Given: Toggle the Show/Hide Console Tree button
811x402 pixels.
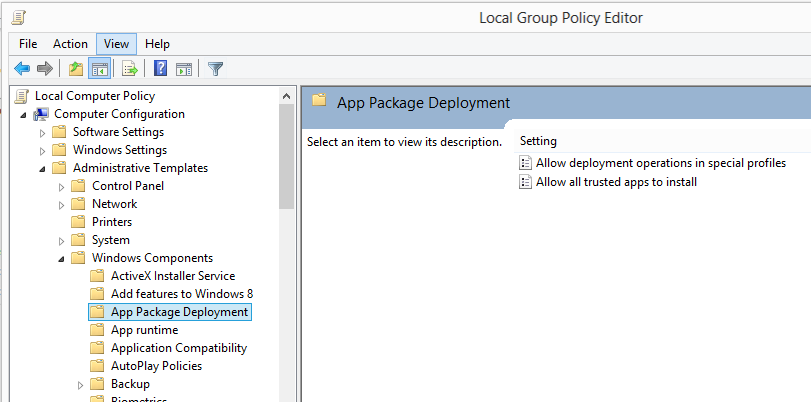Looking at the screenshot, I should [x=99, y=68].
